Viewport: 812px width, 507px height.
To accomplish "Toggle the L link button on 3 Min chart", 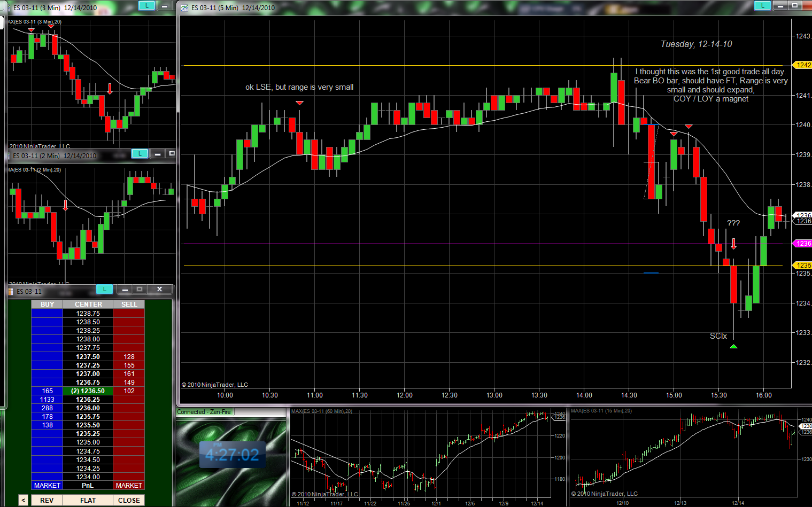I will (x=146, y=6).
